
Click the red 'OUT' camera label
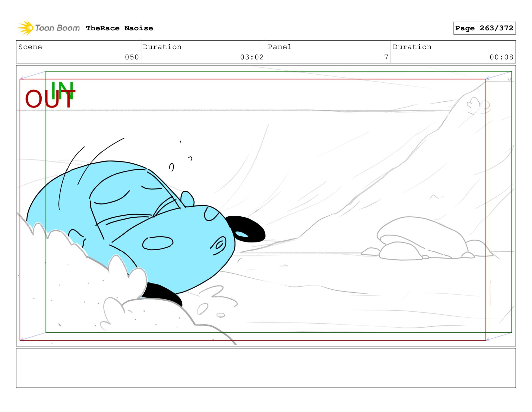pyautogui.click(x=50, y=99)
